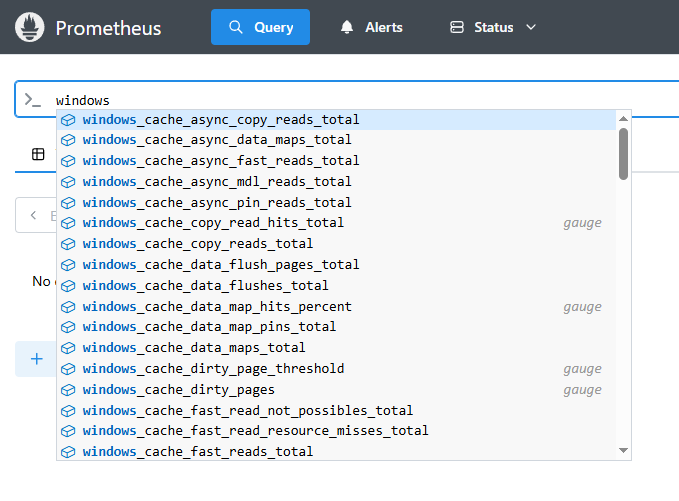The image size is (679, 501).
Task: Select windows_cache_dirty_pages suggestion
Action: [x=336, y=389]
